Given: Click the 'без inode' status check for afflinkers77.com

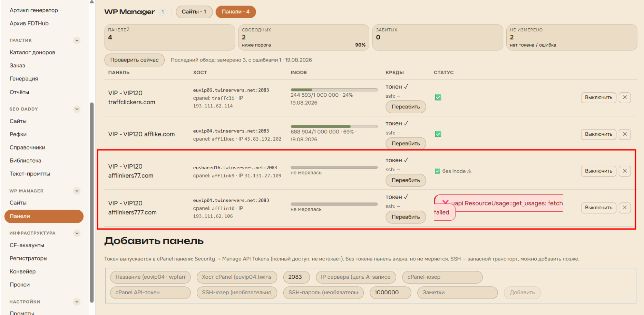Looking at the screenshot, I should point(437,171).
